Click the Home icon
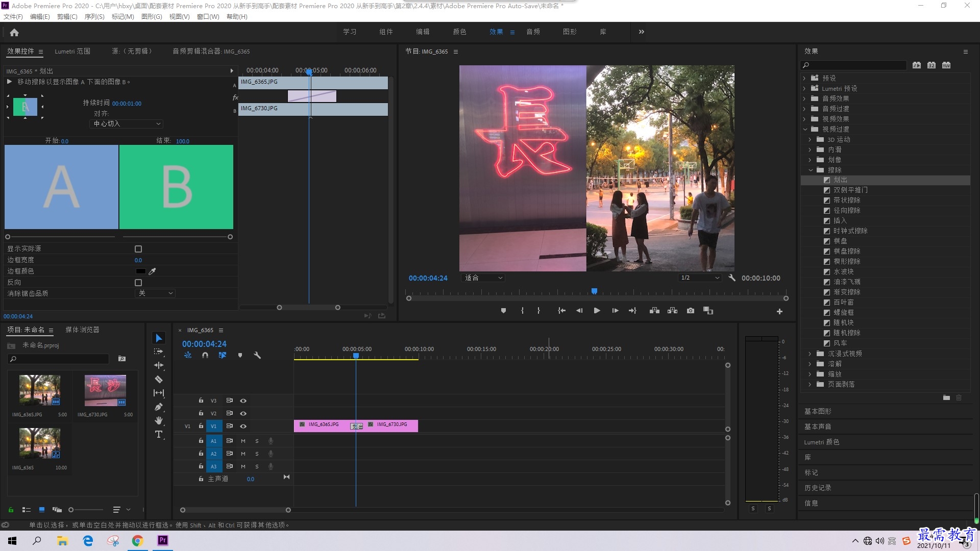 tap(14, 32)
